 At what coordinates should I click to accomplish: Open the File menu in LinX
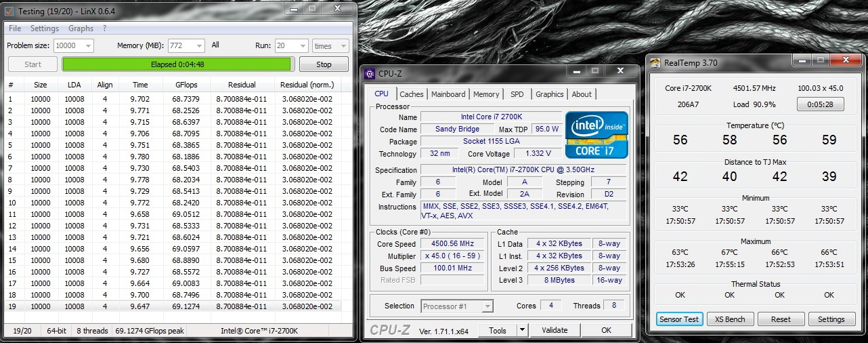(x=15, y=28)
